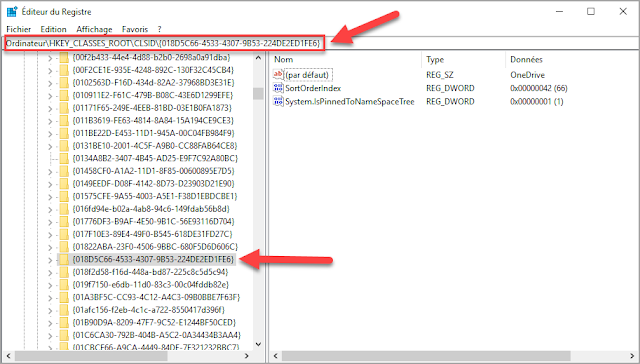The width and height of the screenshot is (640, 364).
Task: Expand key {0102563D-F16D-434d-82A2-37968BD3E31E}
Action: (x=50, y=83)
